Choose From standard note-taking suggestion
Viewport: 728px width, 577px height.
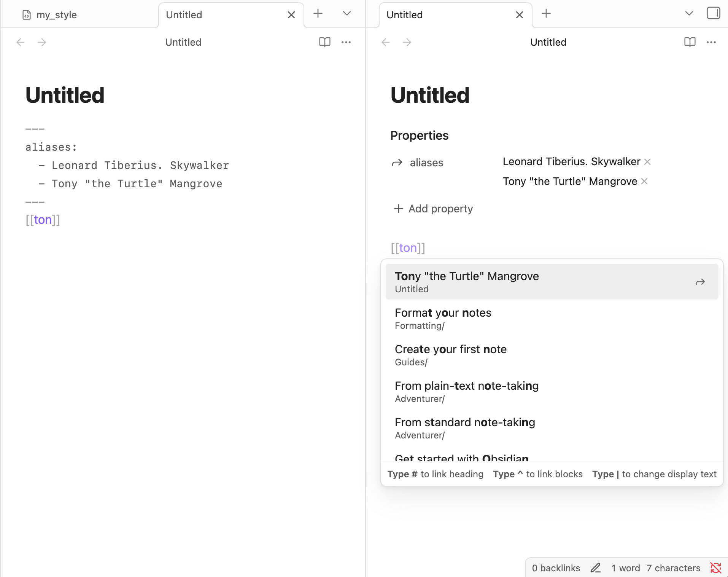(x=552, y=428)
